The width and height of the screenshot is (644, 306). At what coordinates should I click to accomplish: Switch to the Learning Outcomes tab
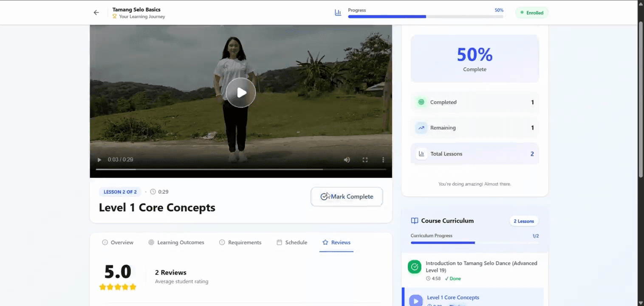pos(176,242)
